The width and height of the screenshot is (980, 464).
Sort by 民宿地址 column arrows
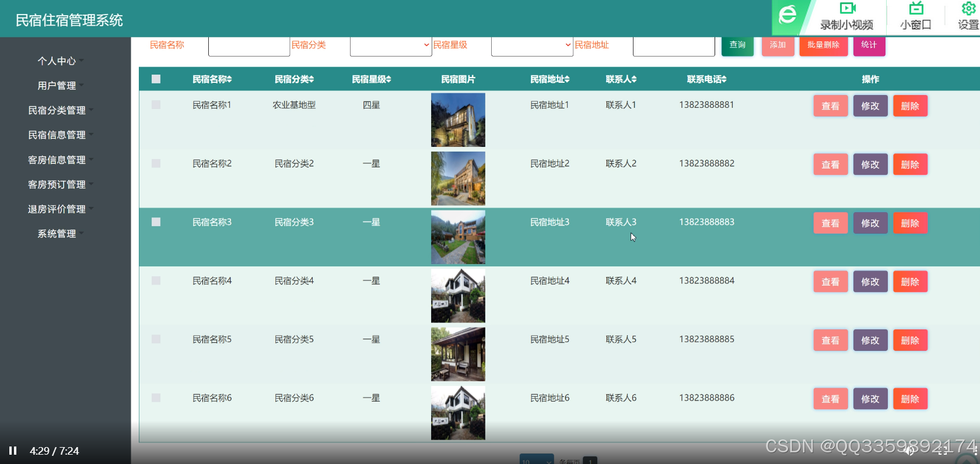pos(567,79)
